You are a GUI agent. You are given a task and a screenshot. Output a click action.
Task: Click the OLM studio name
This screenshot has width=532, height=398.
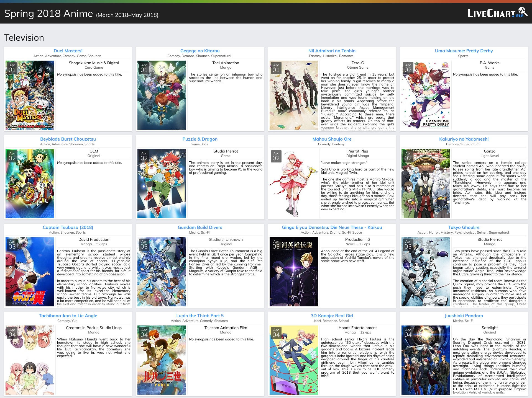coord(94,151)
